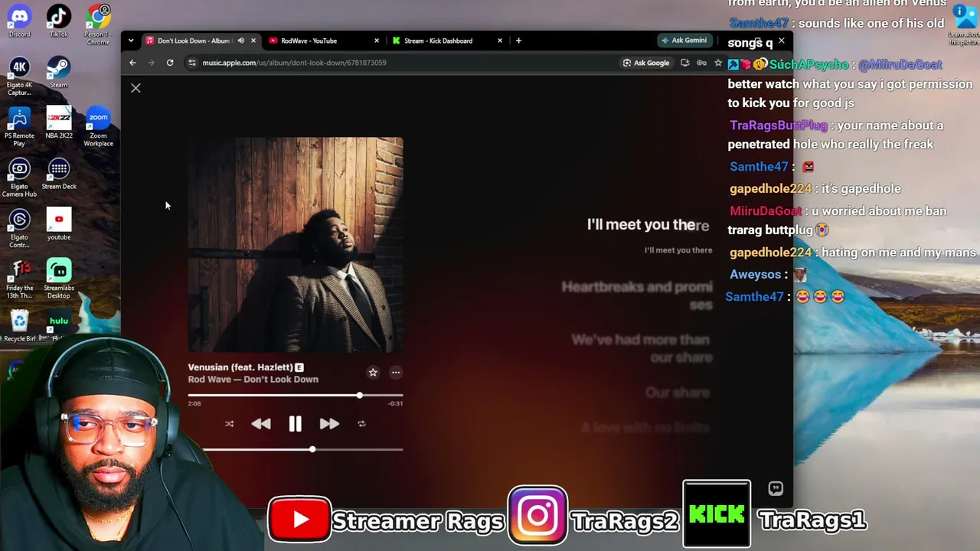The height and width of the screenshot is (551, 980).
Task: Click chat username Samthe47 beside the laughing emojis
Action: coord(755,297)
